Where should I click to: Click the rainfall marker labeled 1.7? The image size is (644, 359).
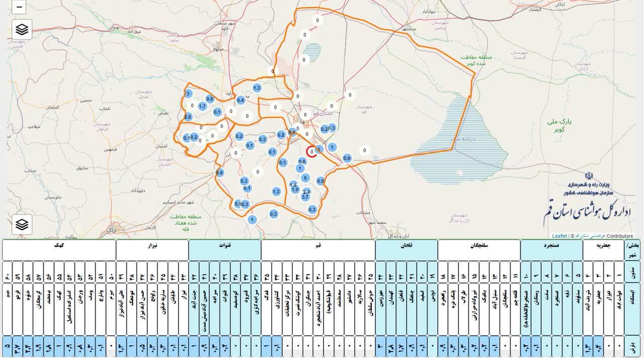tap(202, 107)
